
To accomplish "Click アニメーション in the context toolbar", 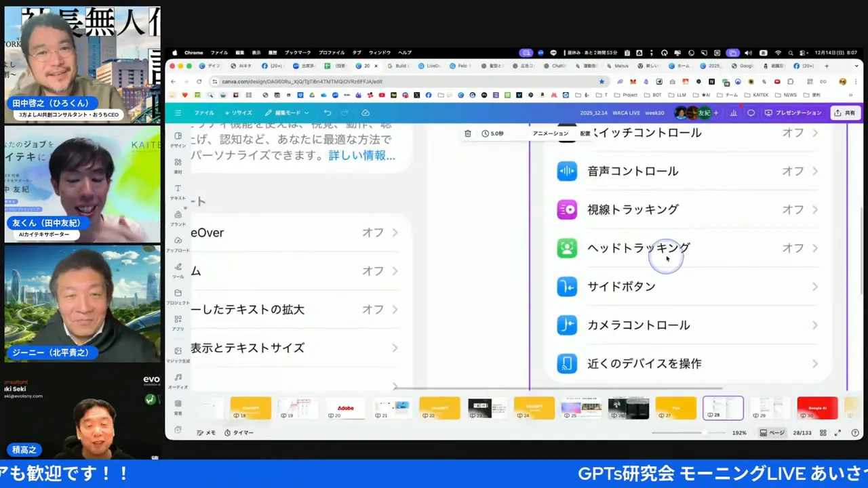I will [x=550, y=133].
